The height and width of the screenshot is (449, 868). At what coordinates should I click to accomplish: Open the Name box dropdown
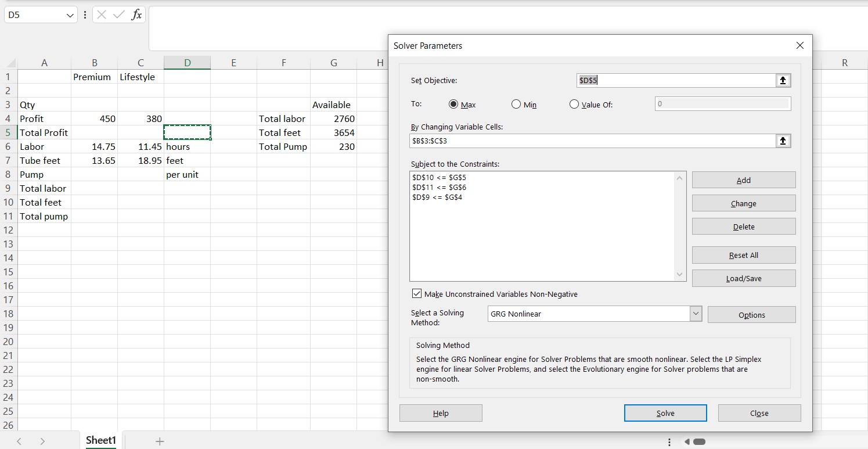[69, 15]
